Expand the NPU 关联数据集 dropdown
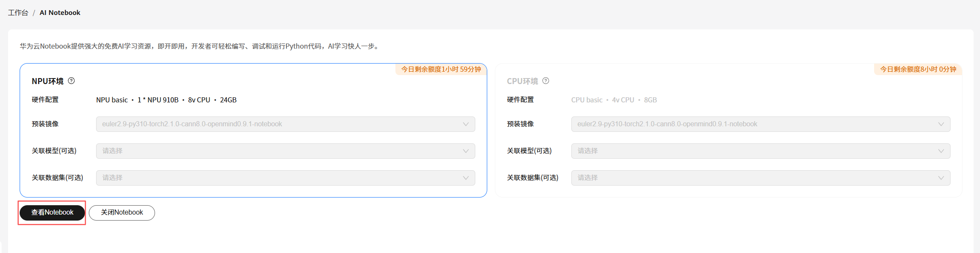This screenshot has height=253, width=980. pyautogui.click(x=285, y=178)
